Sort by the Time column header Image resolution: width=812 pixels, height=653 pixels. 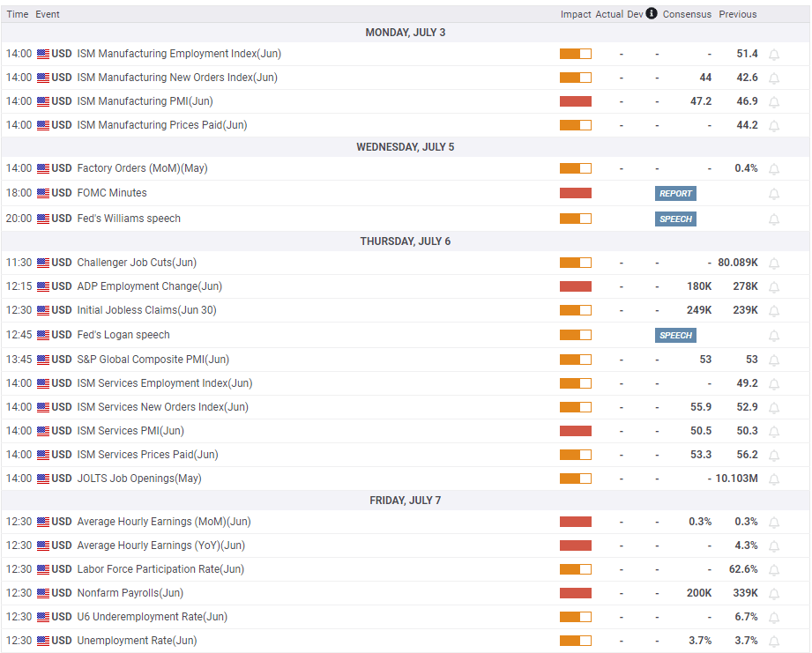[18, 14]
